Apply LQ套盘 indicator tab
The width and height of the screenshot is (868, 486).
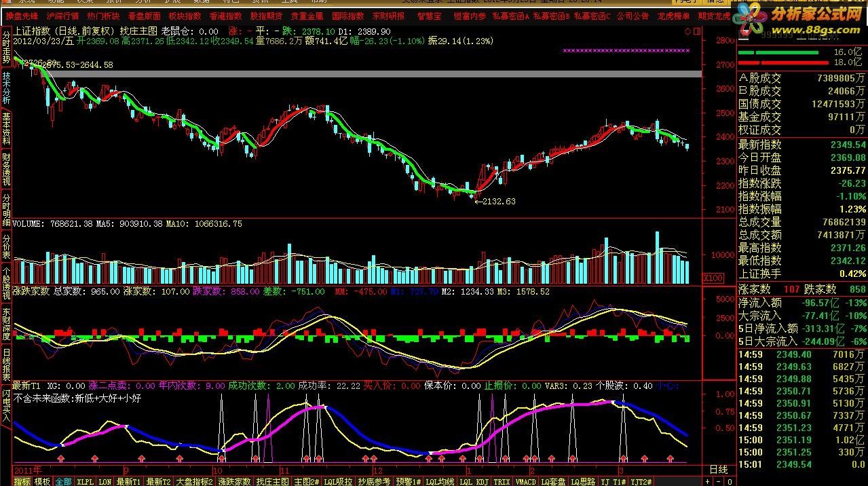[553, 481]
